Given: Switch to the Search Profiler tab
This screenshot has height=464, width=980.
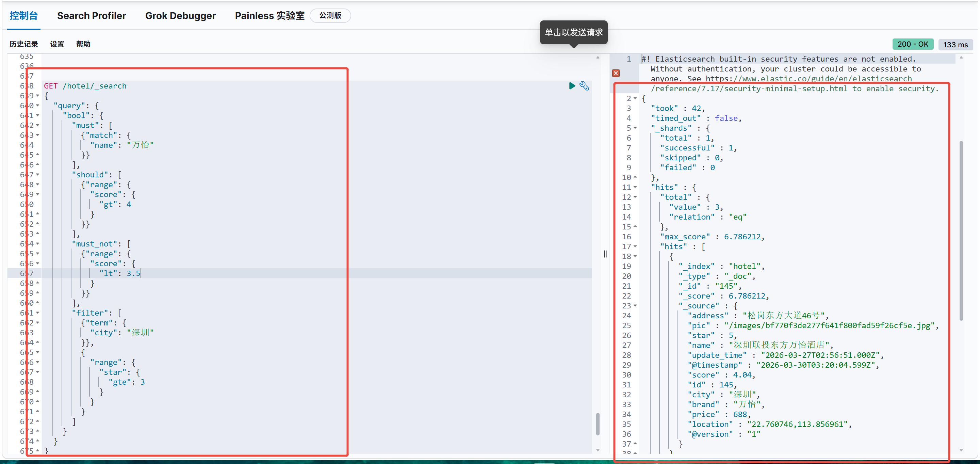Looking at the screenshot, I should coord(91,16).
